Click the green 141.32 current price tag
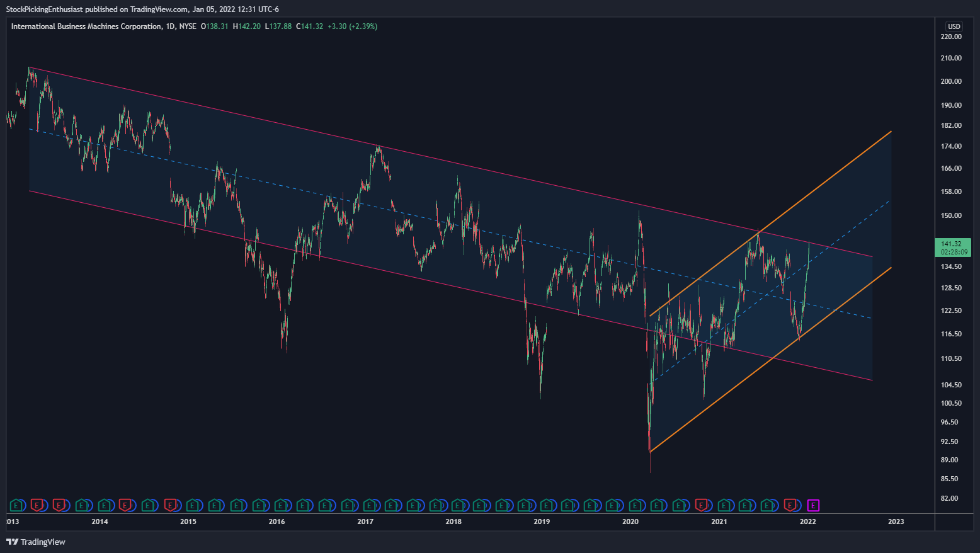Image resolution: width=980 pixels, height=553 pixels. click(x=953, y=244)
